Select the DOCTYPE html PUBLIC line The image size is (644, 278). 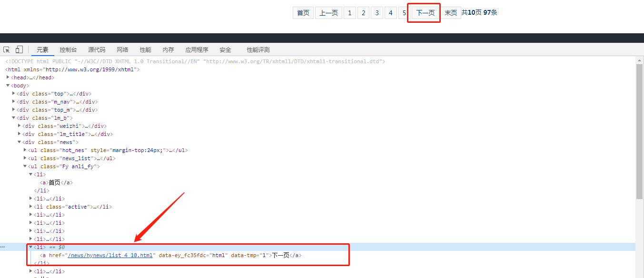(195, 61)
